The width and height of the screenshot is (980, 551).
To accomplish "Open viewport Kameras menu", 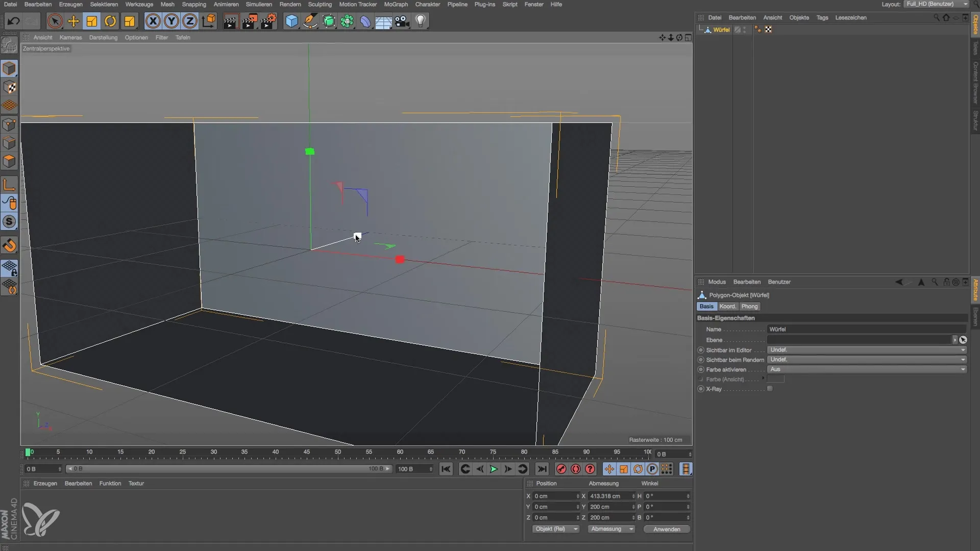I will 70,37.
